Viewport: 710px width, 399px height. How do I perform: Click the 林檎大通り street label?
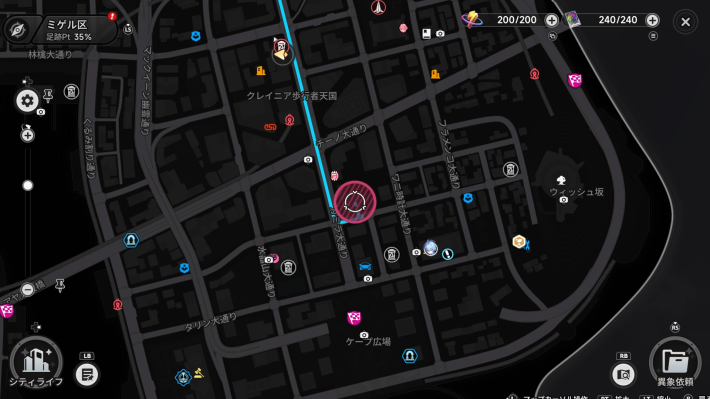[x=50, y=55]
